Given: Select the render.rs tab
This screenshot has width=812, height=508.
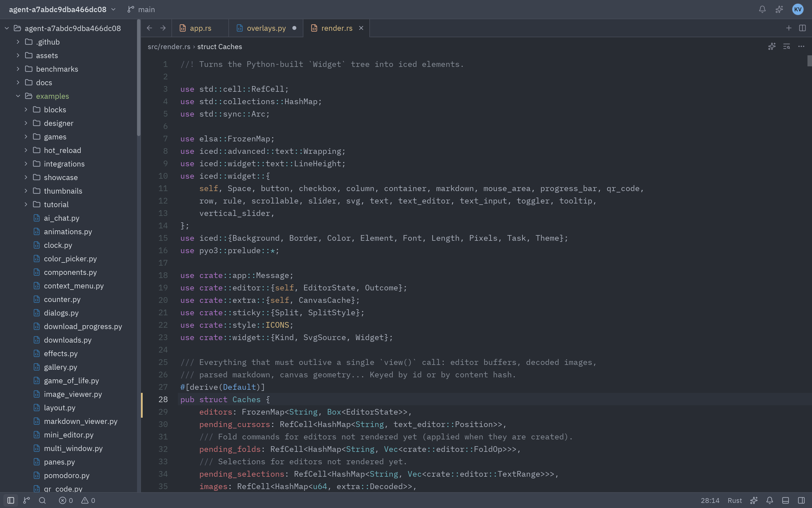Looking at the screenshot, I should [337, 28].
